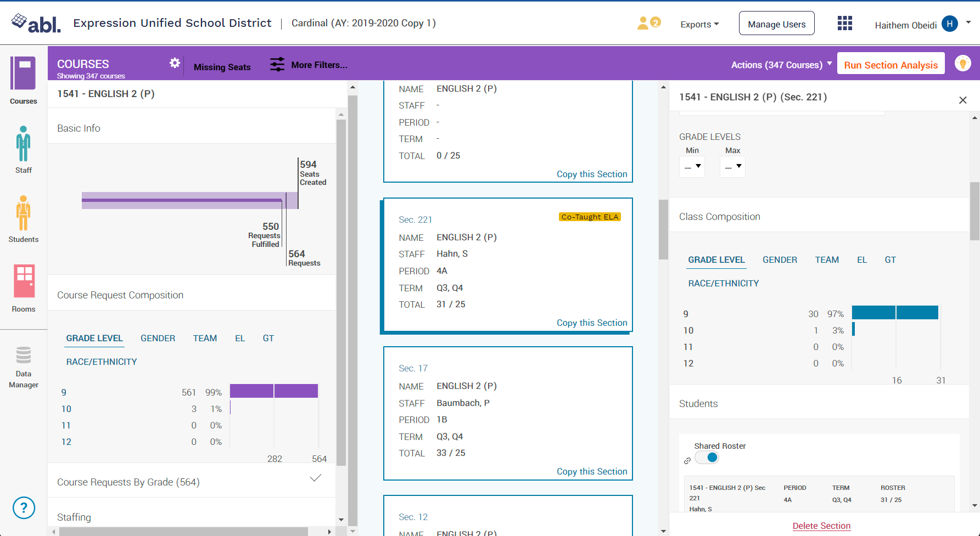Select TEAM tab in Course Request Composition
This screenshot has height=536, width=980.
pos(205,338)
